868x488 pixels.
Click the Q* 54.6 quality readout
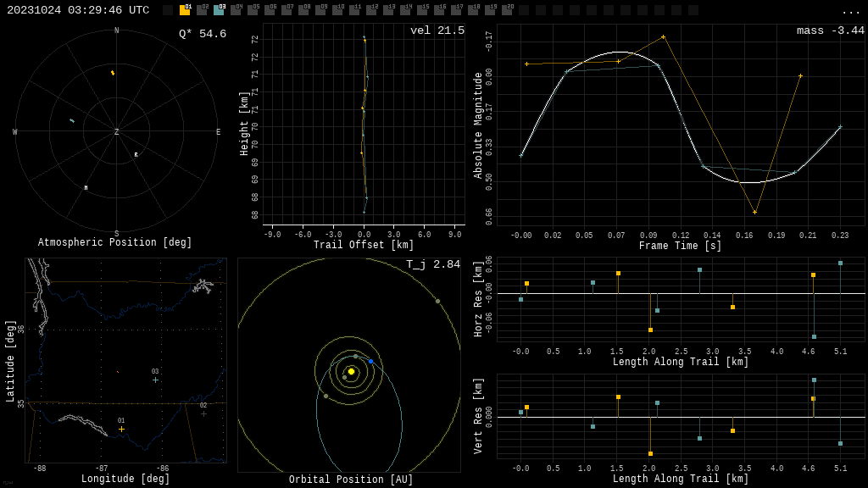202,34
